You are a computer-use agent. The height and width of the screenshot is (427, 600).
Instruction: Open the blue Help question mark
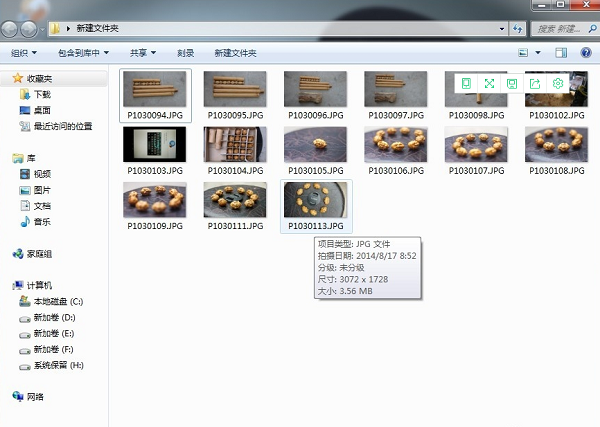585,52
